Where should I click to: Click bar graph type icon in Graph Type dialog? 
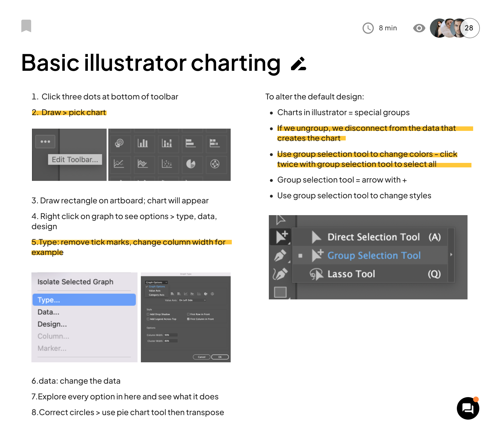click(x=172, y=294)
